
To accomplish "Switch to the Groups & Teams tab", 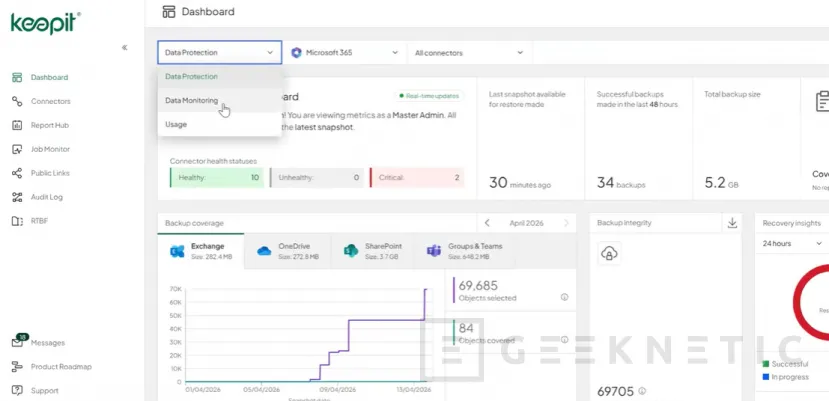I will 465,251.
